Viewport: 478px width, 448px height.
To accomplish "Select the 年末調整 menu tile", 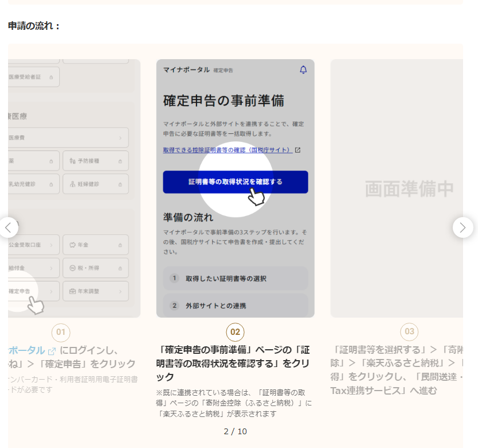I will (x=95, y=291).
